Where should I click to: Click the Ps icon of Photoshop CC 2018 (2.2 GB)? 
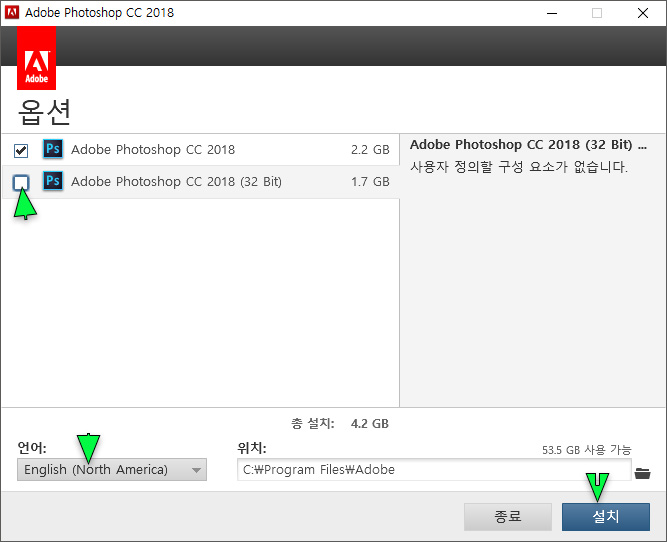53,149
